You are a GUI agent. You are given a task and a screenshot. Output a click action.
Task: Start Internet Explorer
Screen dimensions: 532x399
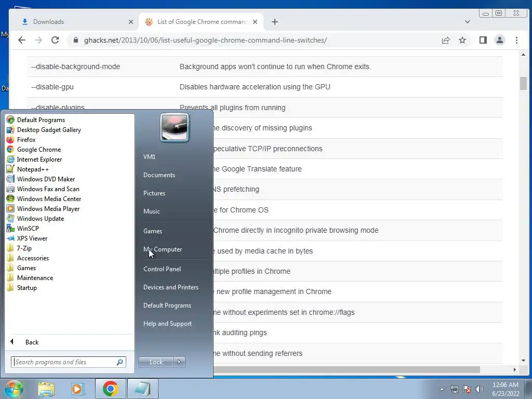pyautogui.click(x=34, y=159)
